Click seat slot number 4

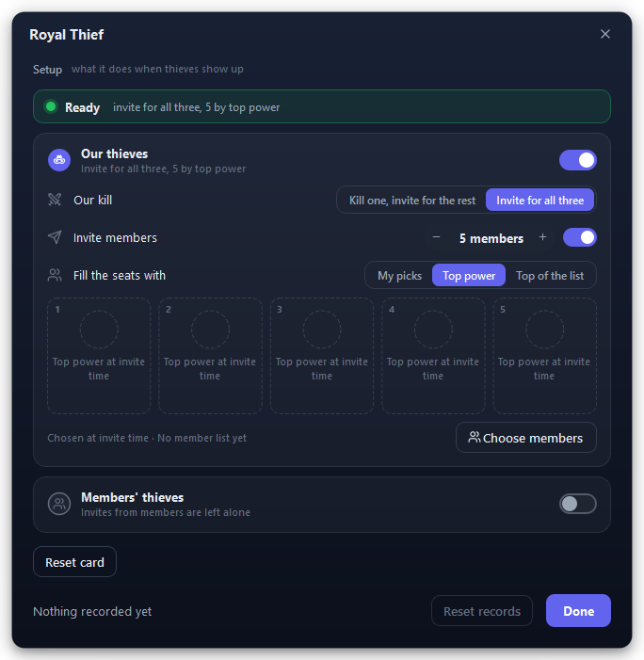tap(433, 356)
